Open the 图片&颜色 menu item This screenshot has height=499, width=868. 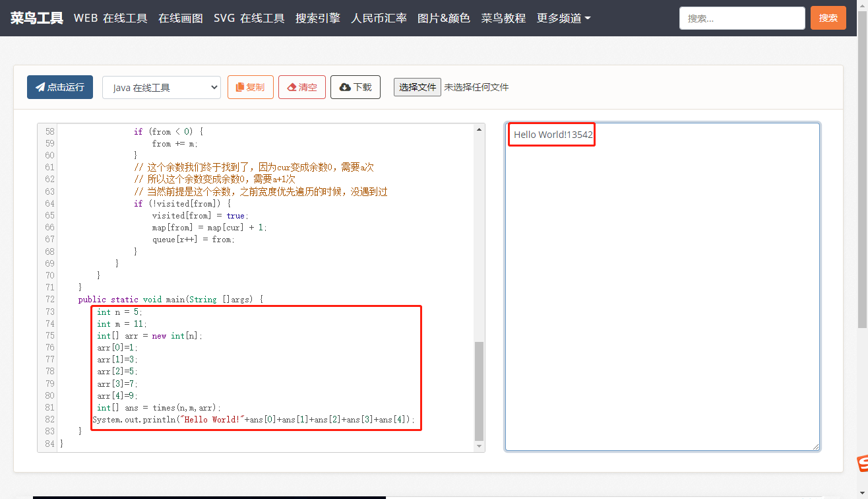point(444,18)
